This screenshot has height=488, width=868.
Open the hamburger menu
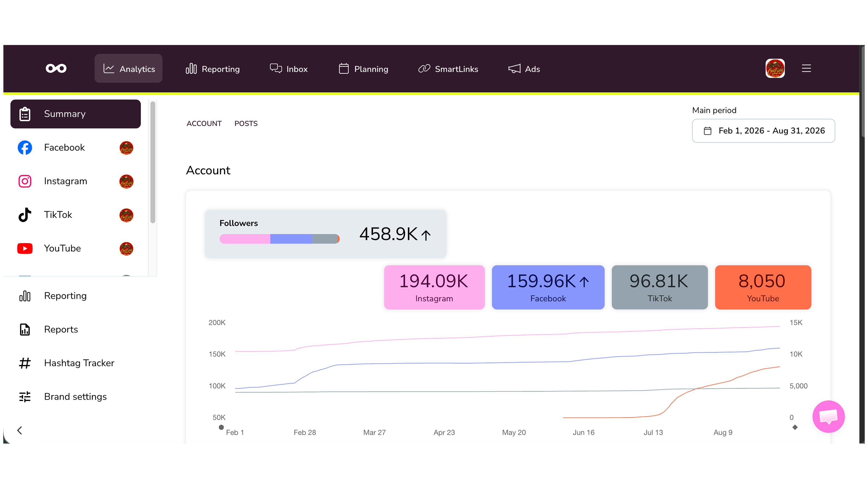(x=806, y=68)
